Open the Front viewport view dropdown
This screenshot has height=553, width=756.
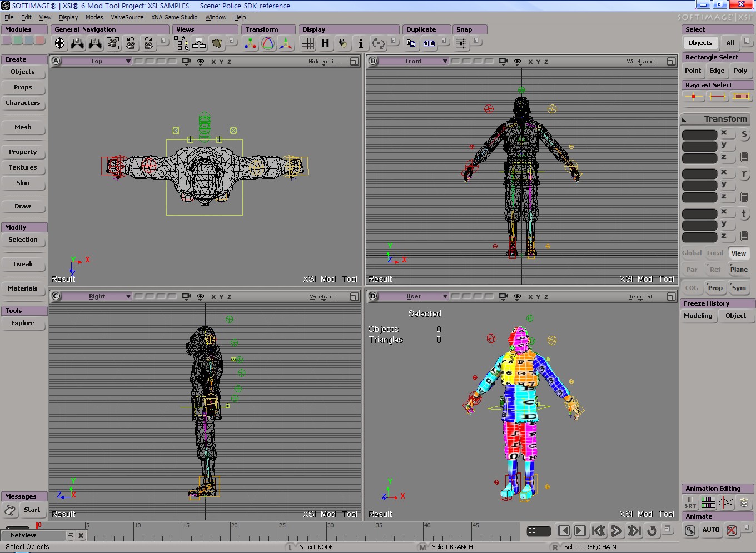pos(414,62)
